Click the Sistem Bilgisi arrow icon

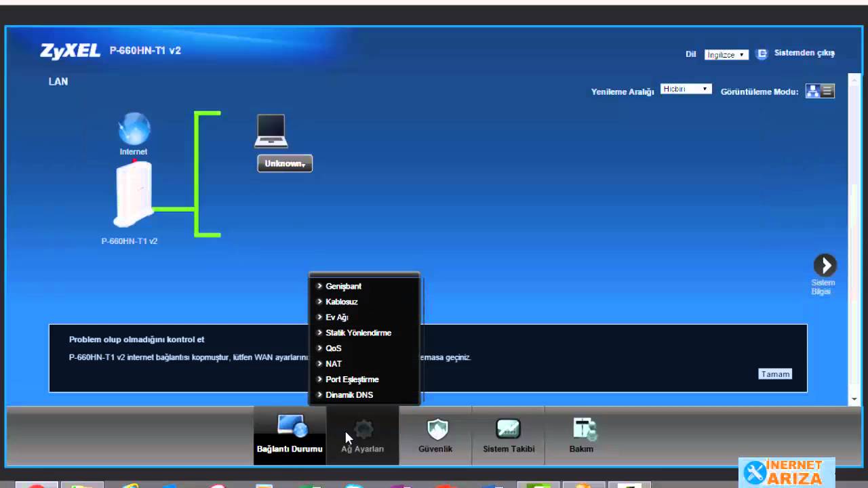point(825,265)
